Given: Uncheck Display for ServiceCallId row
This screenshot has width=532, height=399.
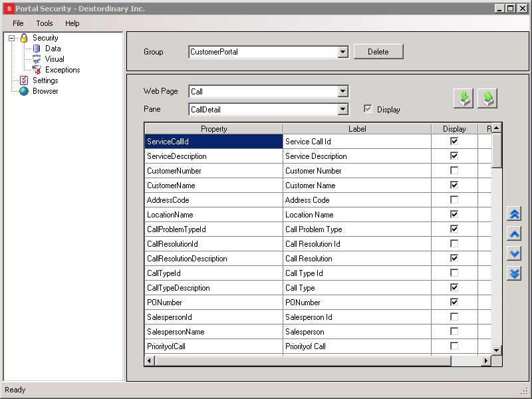Looking at the screenshot, I should [x=454, y=142].
